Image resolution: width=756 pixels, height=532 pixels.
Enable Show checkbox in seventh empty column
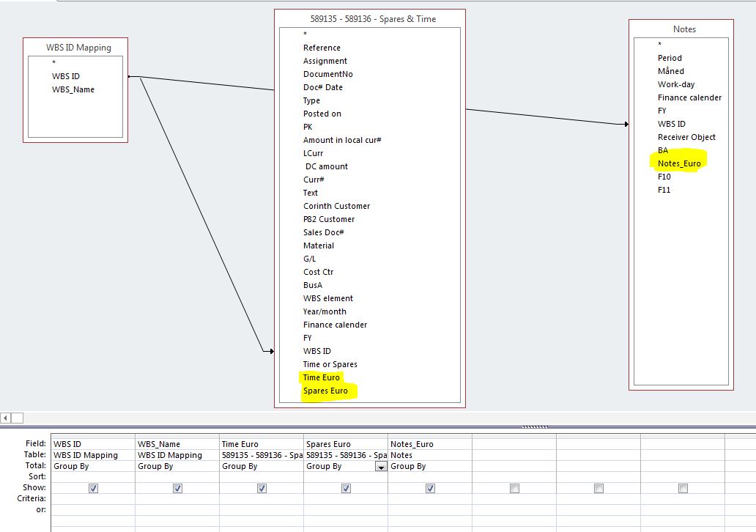click(598, 488)
